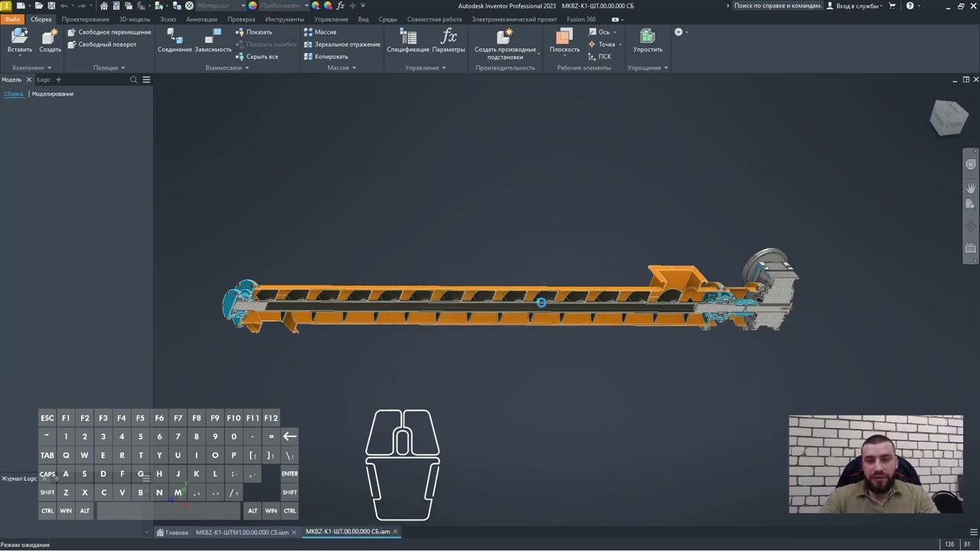Image resolution: width=980 pixels, height=551 pixels.
Task: Click the Save icon in quick access toolbar
Action: [x=51, y=6]
